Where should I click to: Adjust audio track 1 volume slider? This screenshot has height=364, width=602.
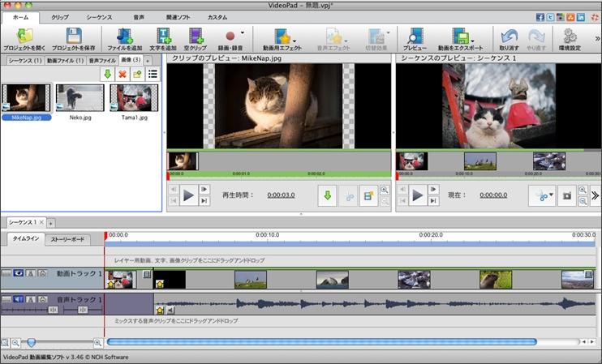(53, 310)
